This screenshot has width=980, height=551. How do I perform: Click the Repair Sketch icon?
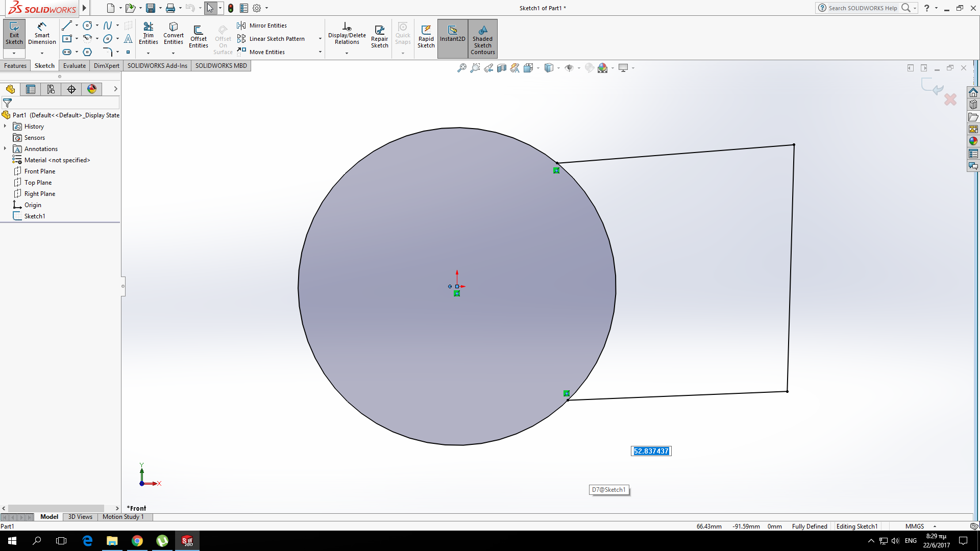coord(379,37)
